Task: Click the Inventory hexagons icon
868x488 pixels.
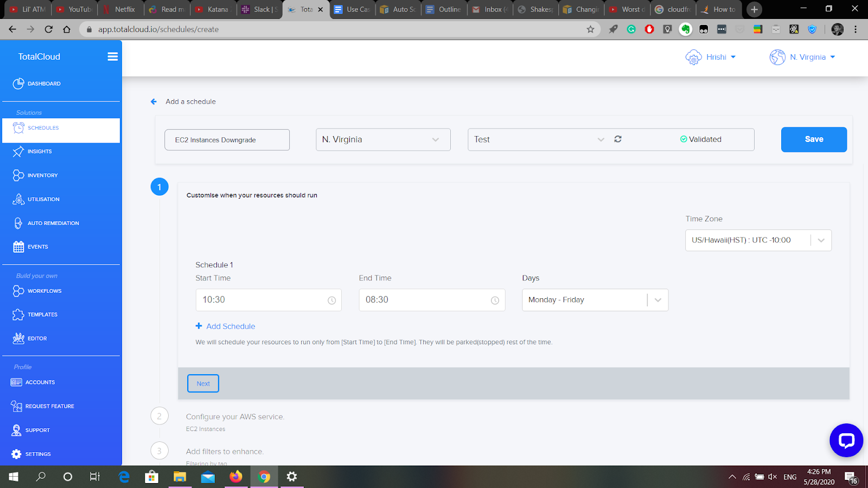Action: (x=18, y=176)
